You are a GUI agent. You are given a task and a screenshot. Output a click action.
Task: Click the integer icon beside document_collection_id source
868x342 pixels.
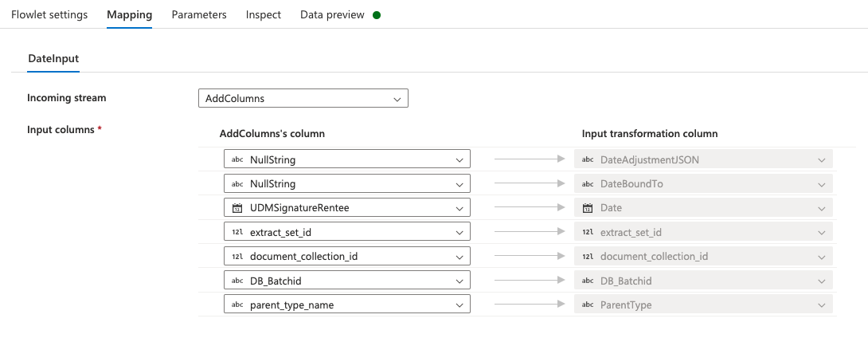[237, 257]
